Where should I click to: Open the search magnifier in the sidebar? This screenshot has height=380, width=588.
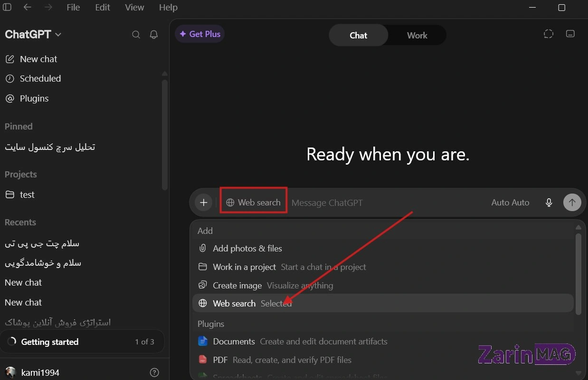pos(136,35)
